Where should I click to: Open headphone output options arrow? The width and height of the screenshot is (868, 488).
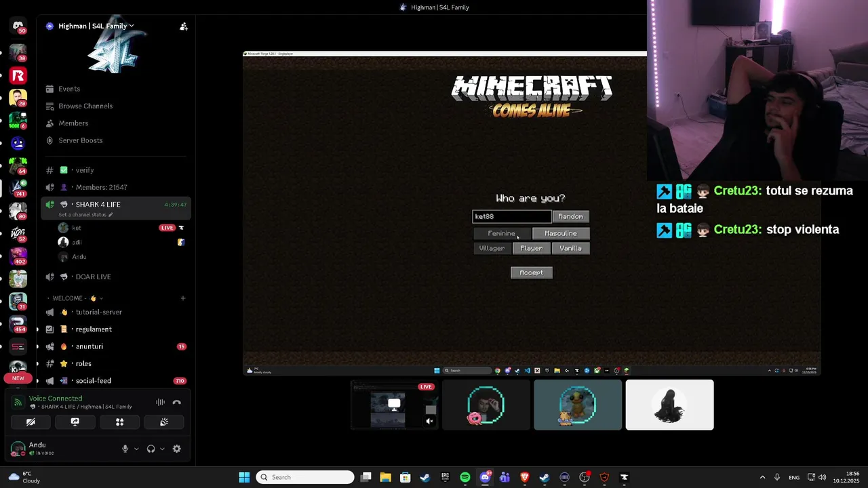[x=162, y=449]
